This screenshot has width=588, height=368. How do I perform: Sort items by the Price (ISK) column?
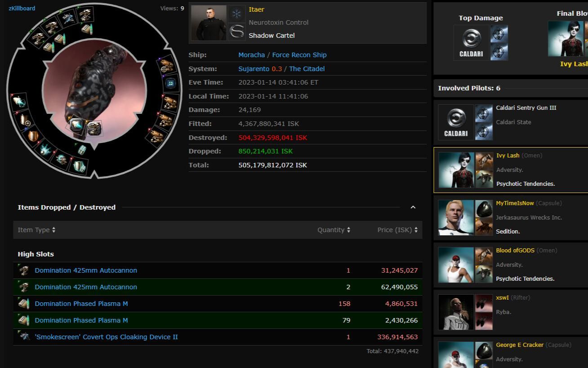pos(398,230)
